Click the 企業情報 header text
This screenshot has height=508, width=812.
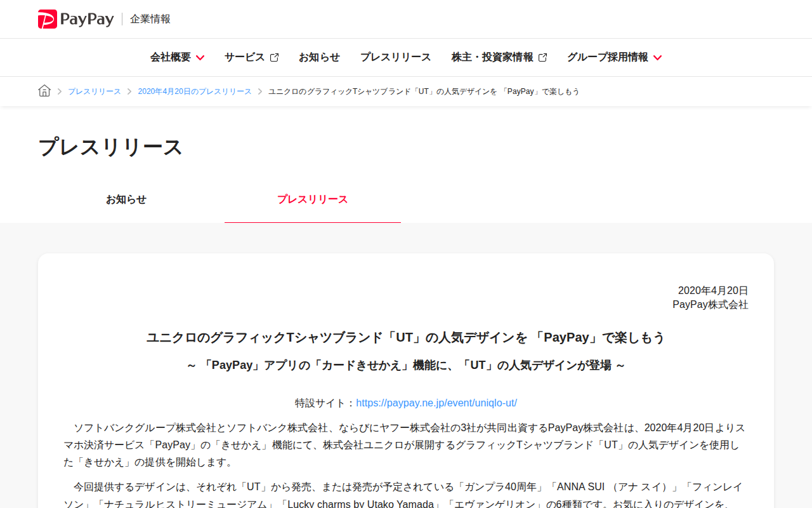[150, 19]
